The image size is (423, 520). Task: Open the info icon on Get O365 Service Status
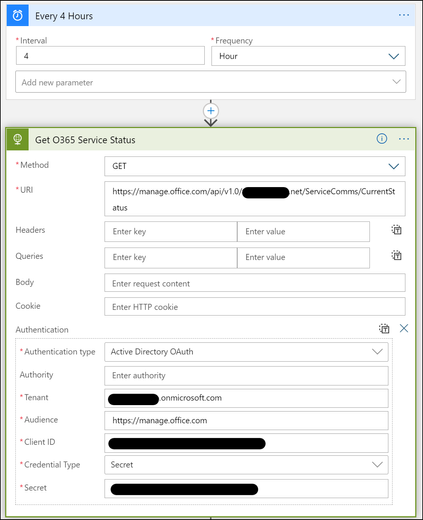point(382,139)
